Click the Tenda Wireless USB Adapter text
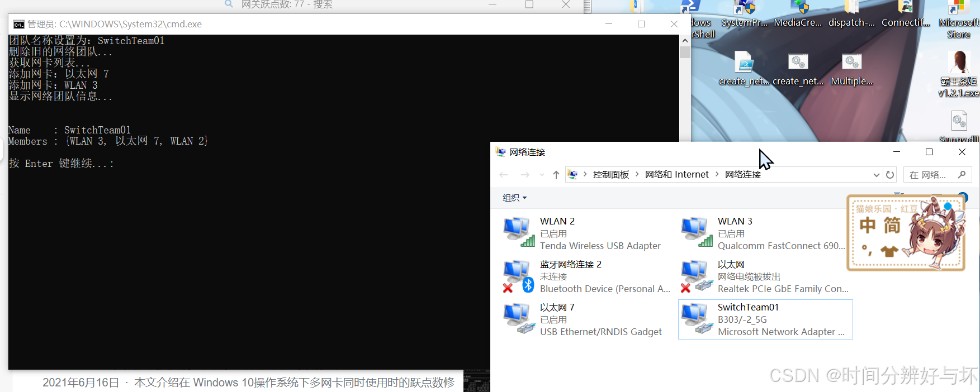980x392 pixels. point(600,246)
